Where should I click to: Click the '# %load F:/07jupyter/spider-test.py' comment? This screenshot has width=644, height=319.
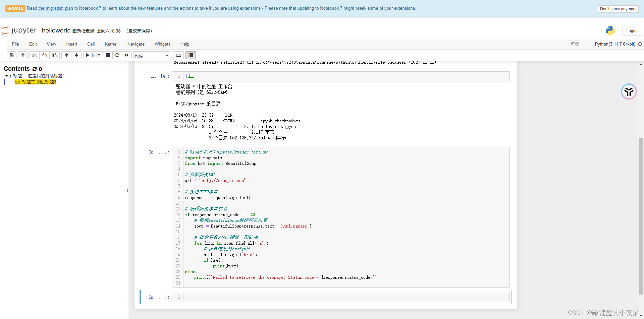tap(226, 152)
